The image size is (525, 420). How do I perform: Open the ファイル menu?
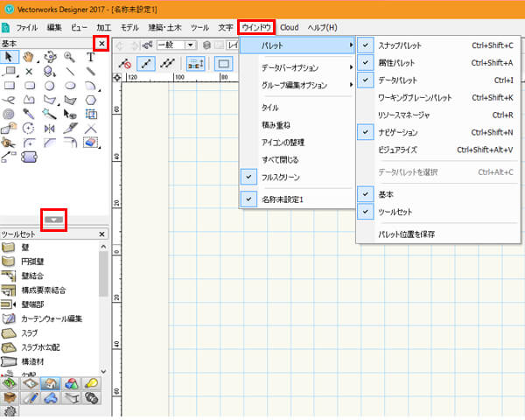27,27
